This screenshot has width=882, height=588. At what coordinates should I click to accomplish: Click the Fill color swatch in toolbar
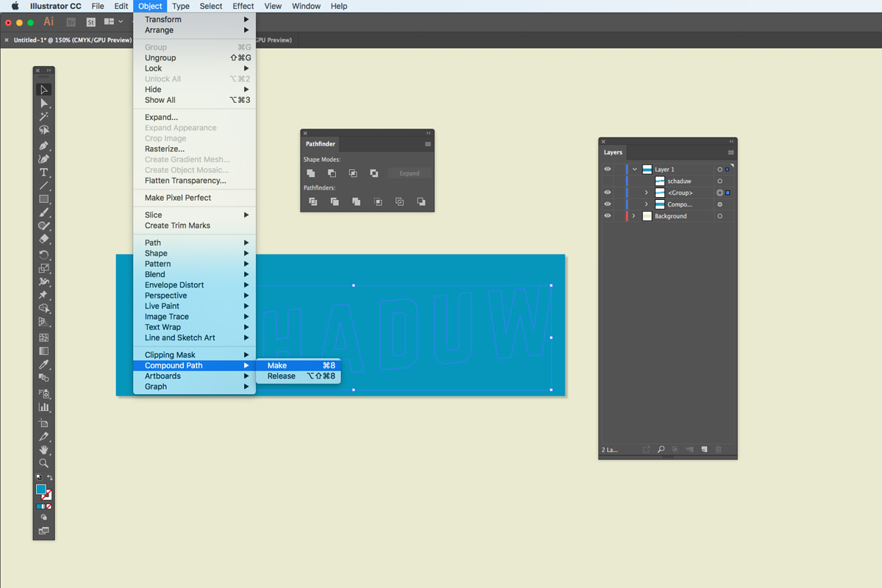point(41,490)
